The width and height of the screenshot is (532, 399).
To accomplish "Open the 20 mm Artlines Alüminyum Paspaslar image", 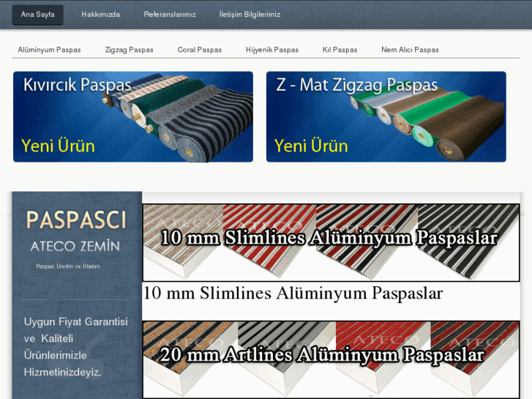I will pos(331,359).
